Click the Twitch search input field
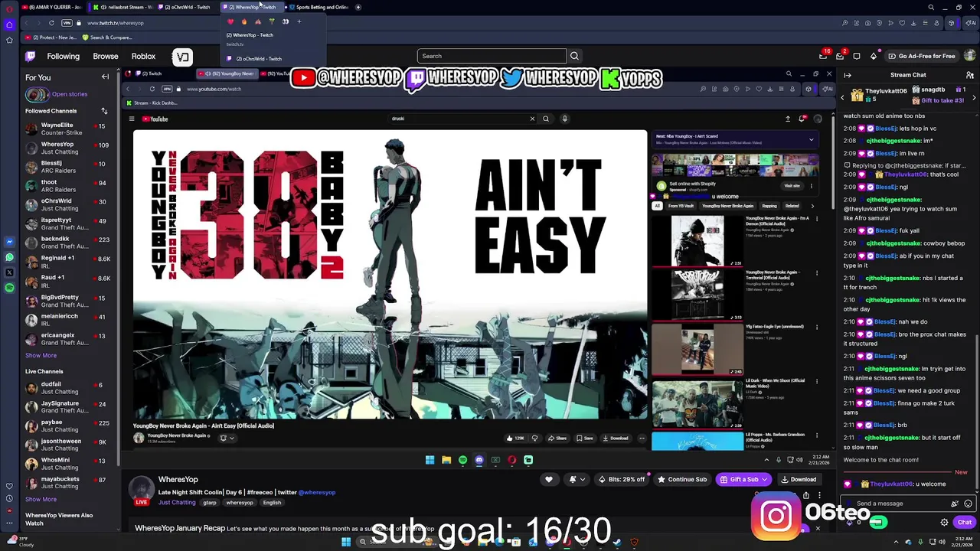 coord(491,56)
